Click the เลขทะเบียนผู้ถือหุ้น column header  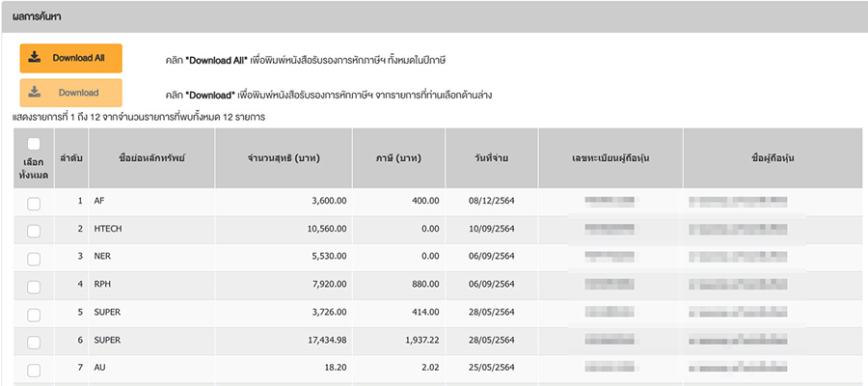point(610,157)
